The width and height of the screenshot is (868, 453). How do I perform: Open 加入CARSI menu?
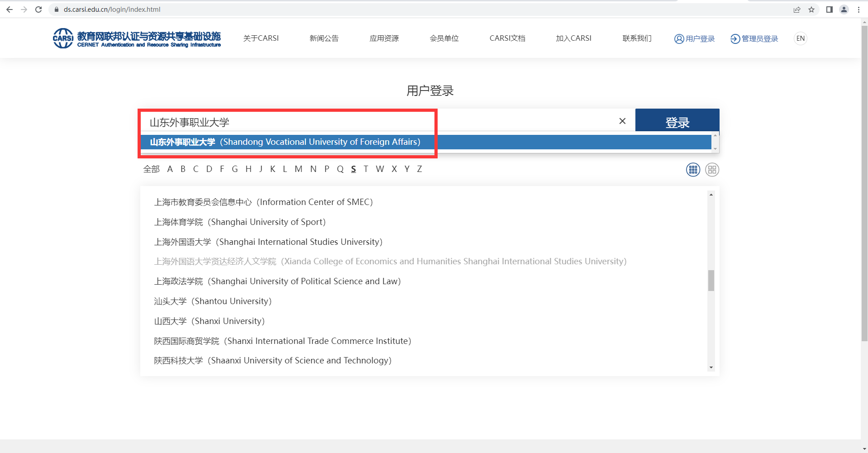click(574, 38)
